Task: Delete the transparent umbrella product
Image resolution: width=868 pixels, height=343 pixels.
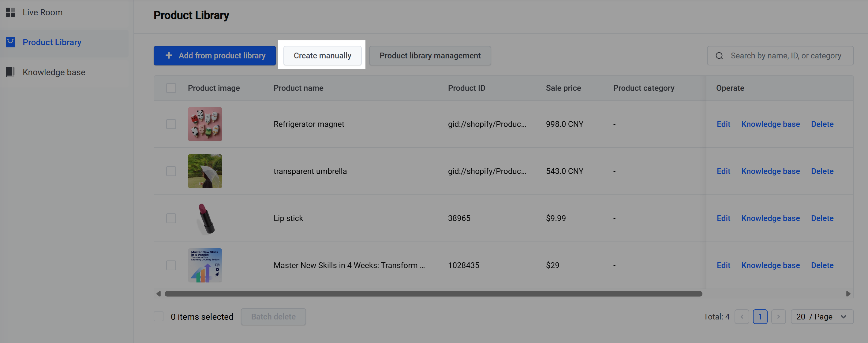Action: point(822,171)
